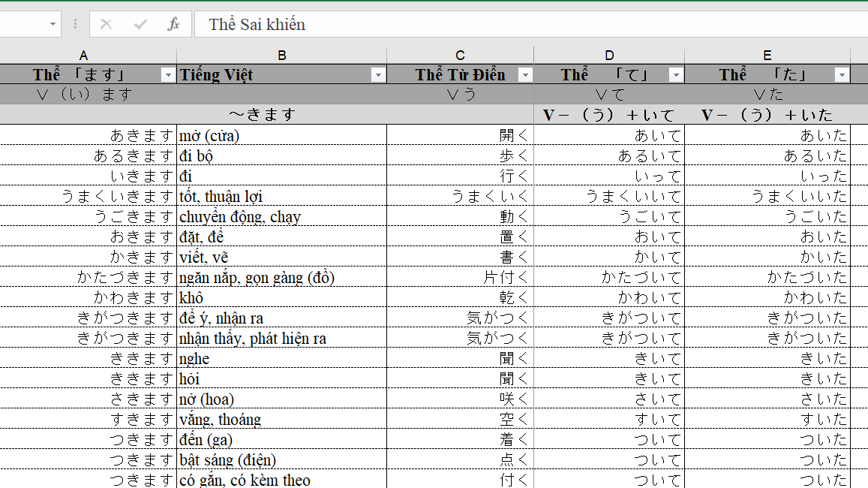Open filter dropdown for Thể 「た」 column

pos(842,75)
